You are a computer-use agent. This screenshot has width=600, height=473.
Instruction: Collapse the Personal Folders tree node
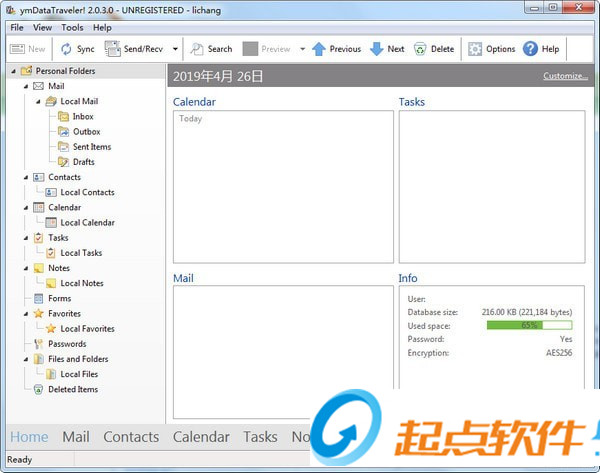(x=13, y=71)
